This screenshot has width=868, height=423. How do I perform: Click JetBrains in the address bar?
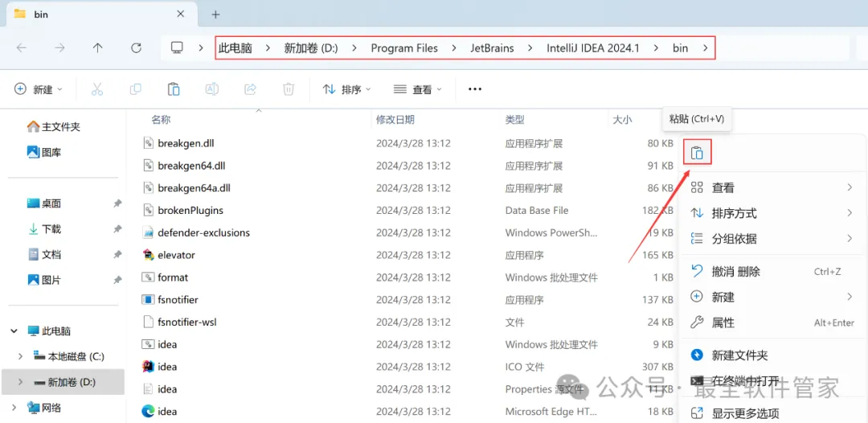click(x=492, y=48)
